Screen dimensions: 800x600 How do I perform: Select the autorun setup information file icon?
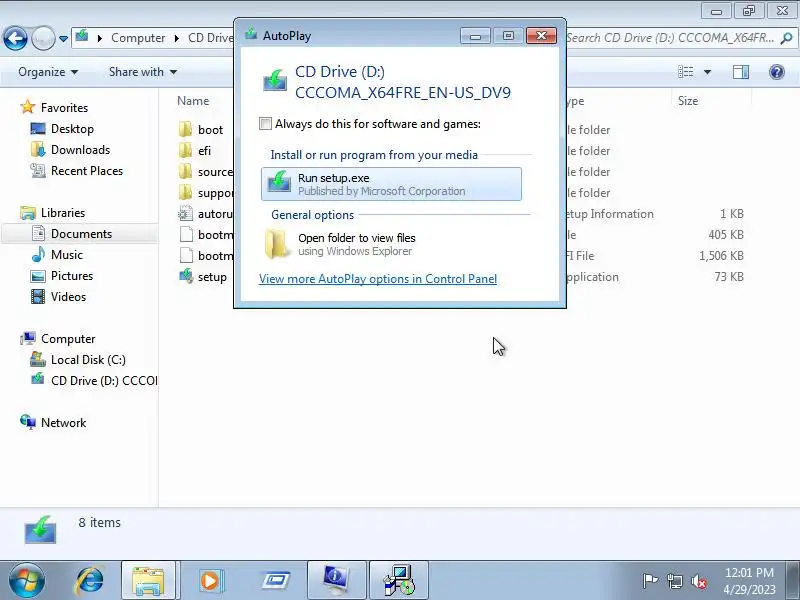tap(186, 214)
